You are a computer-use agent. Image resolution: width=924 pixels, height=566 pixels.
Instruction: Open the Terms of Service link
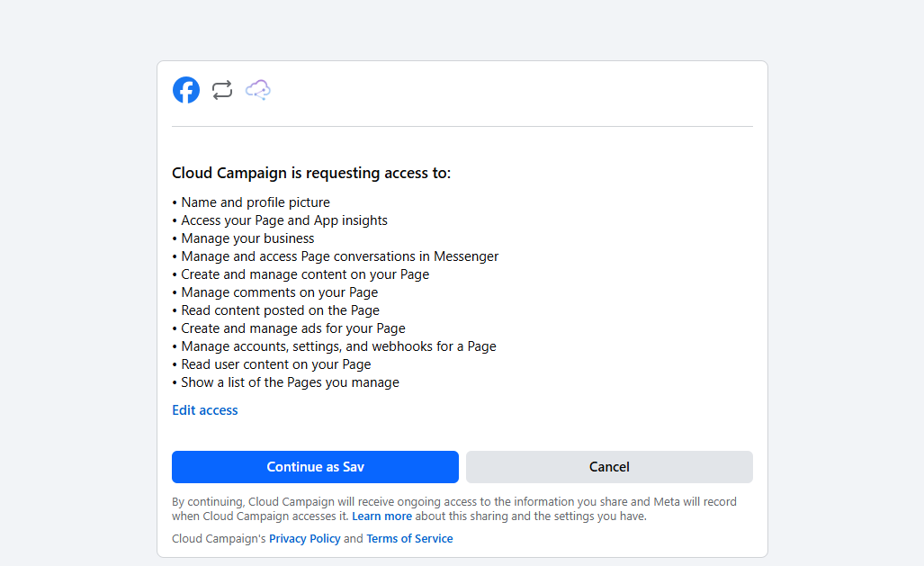coord(409,539)
